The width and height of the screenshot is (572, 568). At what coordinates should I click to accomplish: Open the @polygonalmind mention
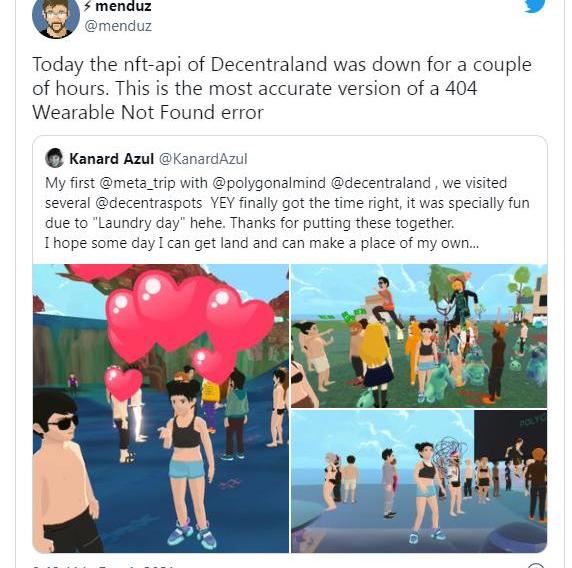[x=269, y=183]
